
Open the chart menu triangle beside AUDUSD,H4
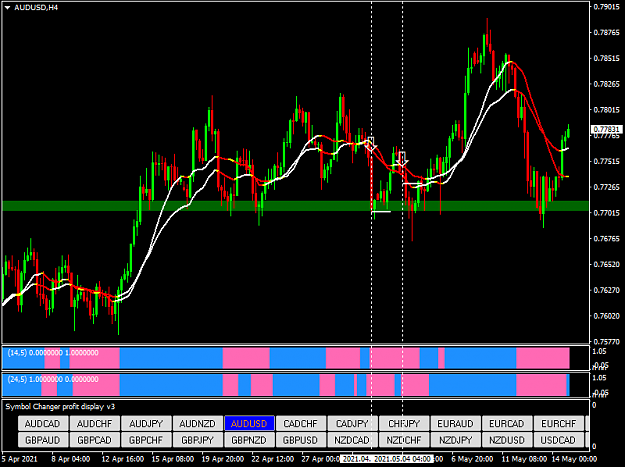pos(8,8)
